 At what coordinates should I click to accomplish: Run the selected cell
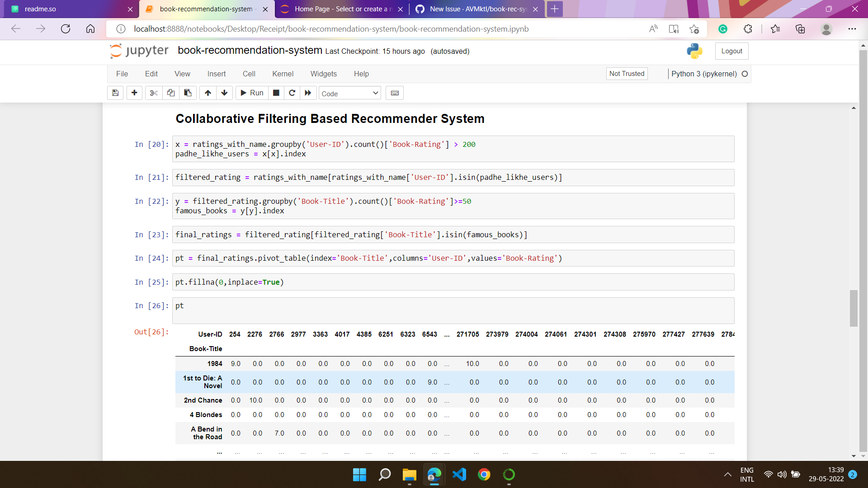(252, 93)
